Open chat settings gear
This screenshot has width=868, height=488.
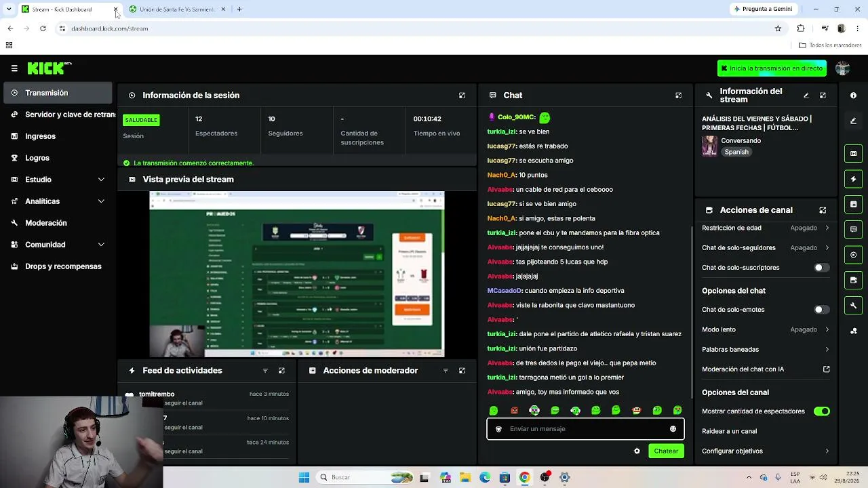[x=637, y=451]
